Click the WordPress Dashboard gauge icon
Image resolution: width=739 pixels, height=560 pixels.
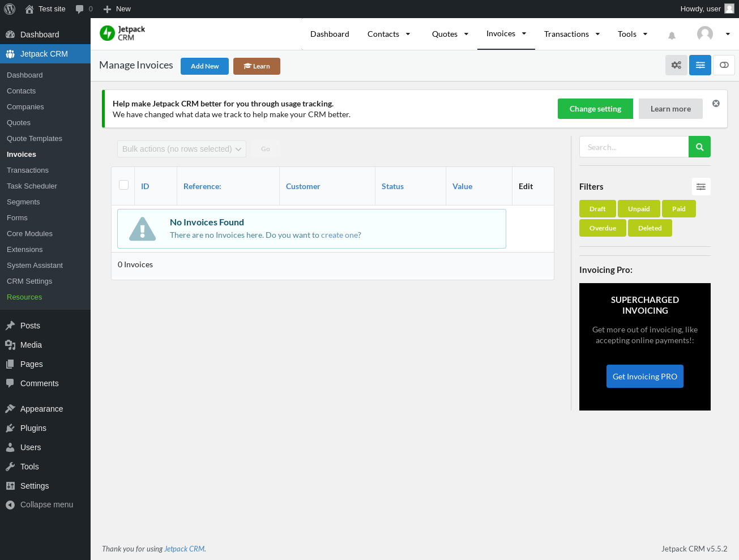tap(10, 35)
